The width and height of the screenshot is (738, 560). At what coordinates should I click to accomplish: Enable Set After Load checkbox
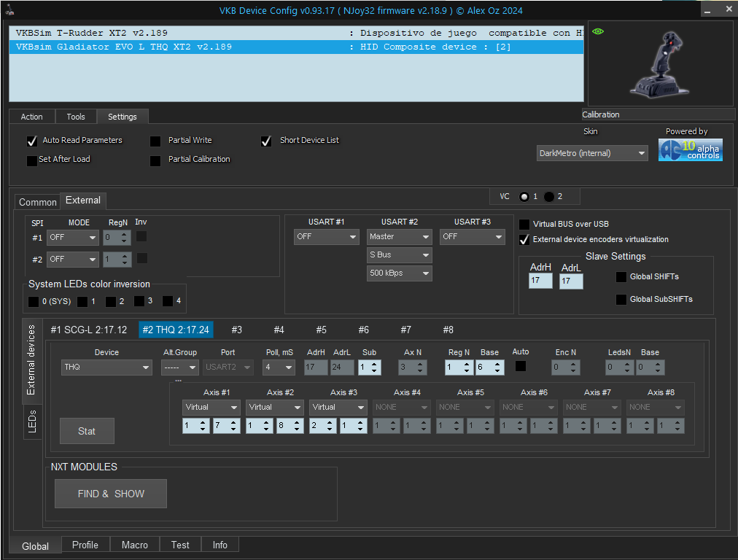click(x=31, y=160)
